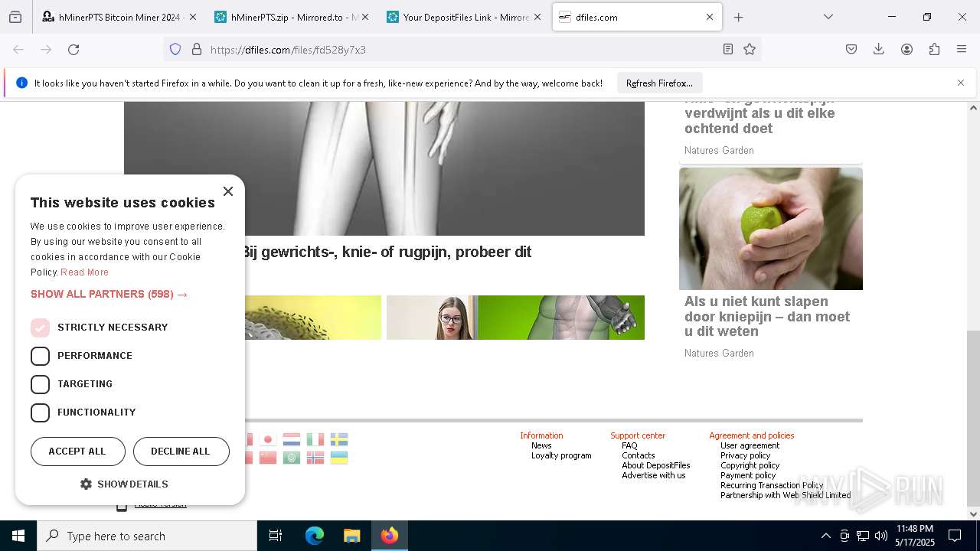Open Microsoft Edge from taskbar
Screen dimensions: 980x551
click(x=315, y=536)
